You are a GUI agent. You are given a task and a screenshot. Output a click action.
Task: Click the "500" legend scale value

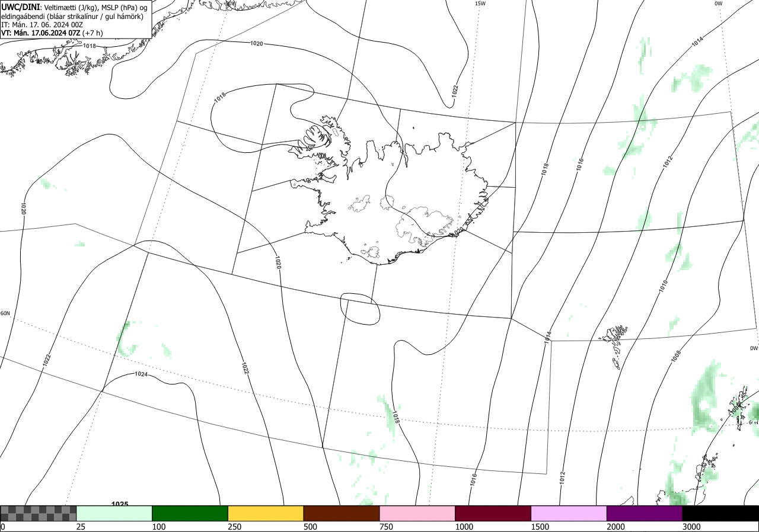coord(310,527)
